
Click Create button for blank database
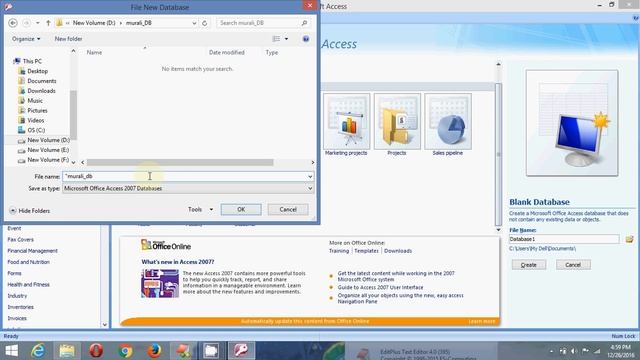529,265
